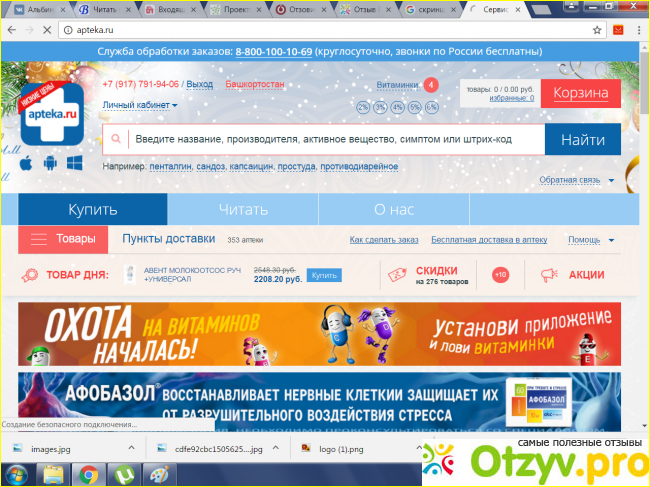Click into the product search field

[335, 140]
